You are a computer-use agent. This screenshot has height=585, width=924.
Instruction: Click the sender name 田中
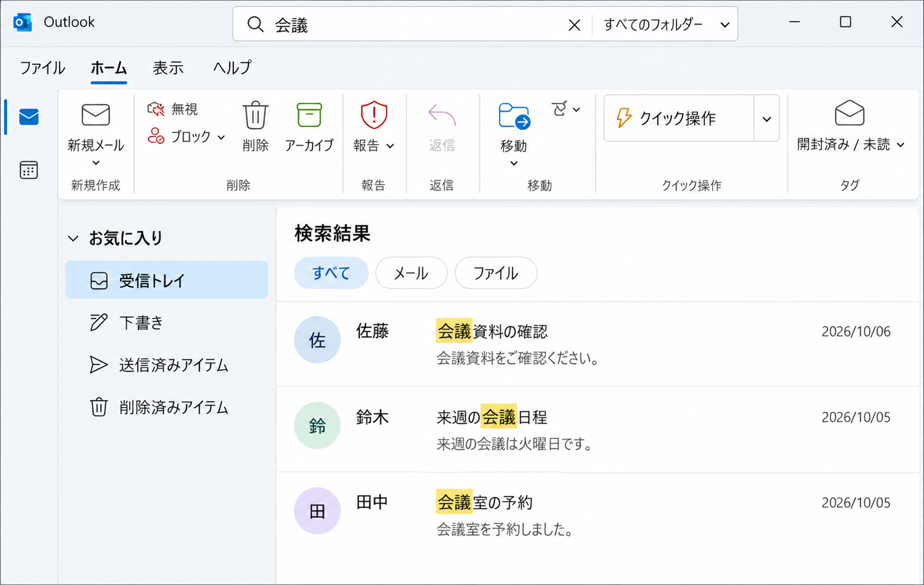click(x=372, y=502)
